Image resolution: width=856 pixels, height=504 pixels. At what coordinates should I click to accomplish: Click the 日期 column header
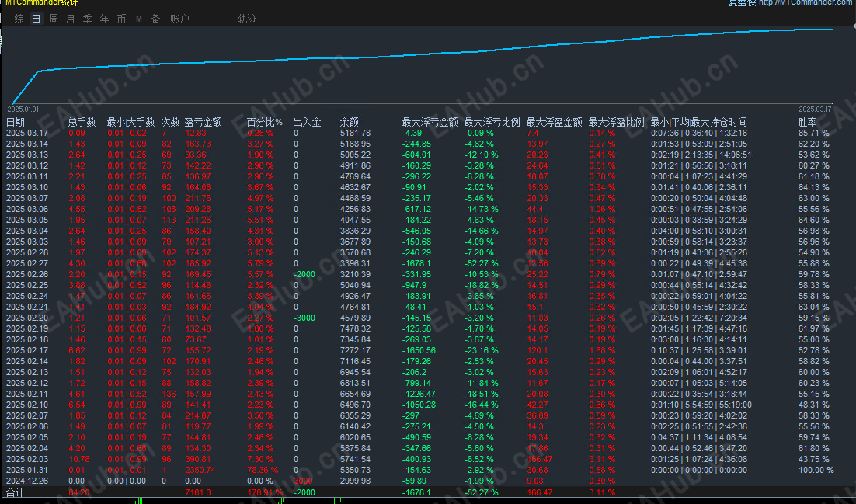(x=16, y=122)
